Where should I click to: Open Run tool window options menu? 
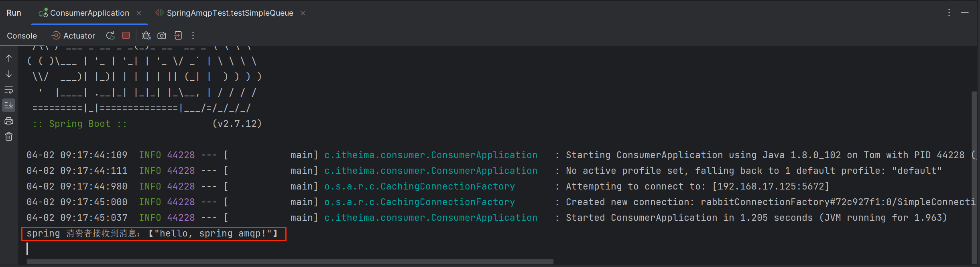[x=949, y=13]
